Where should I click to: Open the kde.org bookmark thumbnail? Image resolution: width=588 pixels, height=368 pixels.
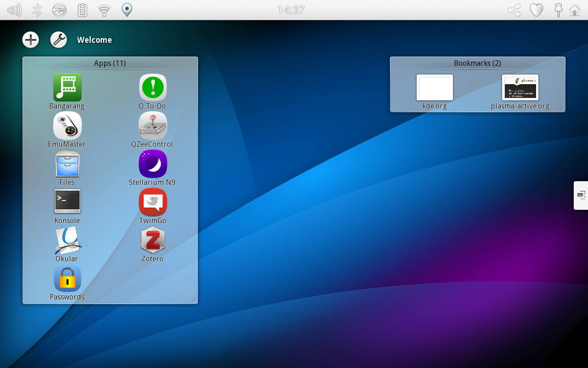pos(435,87)
